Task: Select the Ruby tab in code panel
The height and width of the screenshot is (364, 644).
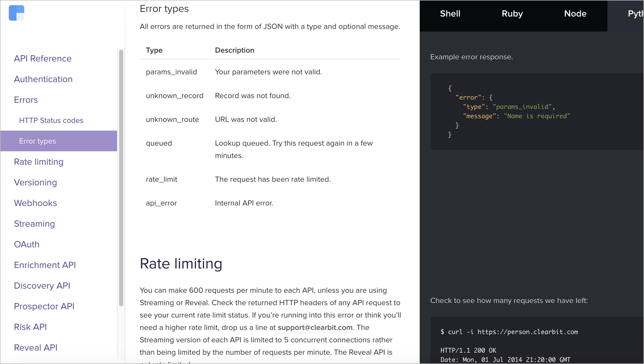Action: coord(512,13)
